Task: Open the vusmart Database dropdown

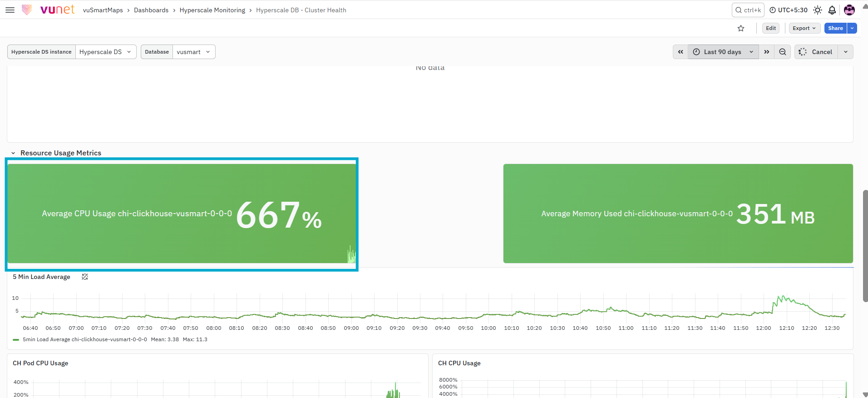Action: (x=194, y=52)
